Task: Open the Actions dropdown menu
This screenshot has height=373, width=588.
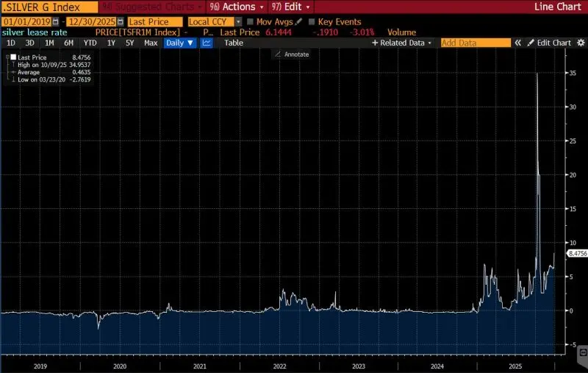Action: 236,7
